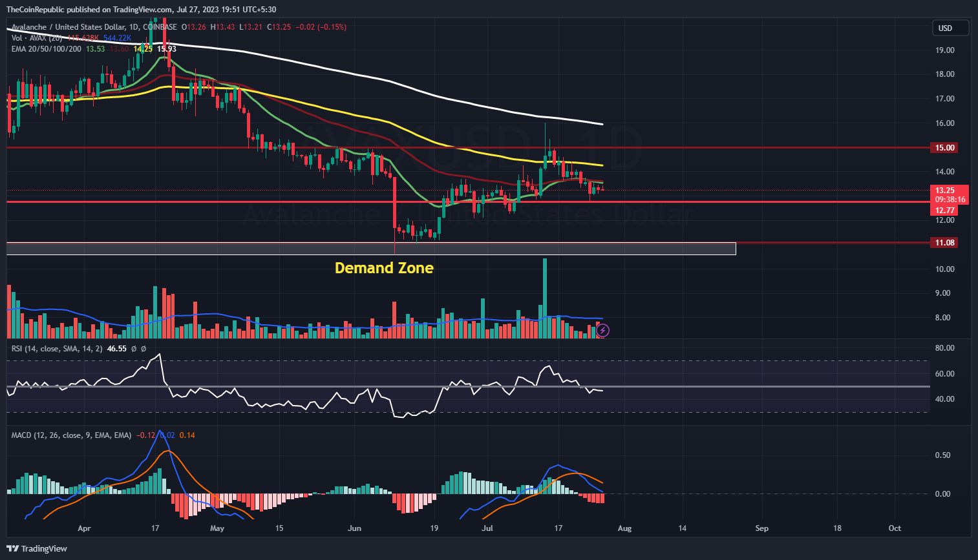Image resolution: width=978 pixels, height=560 pixels.
Task: Click the Apr label on time axis
Action: point(84,528)
